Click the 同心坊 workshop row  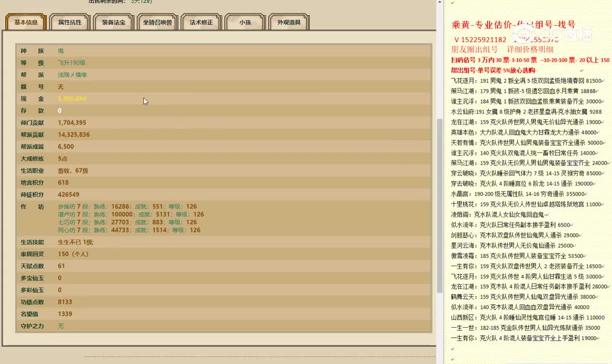pos(129,230)
